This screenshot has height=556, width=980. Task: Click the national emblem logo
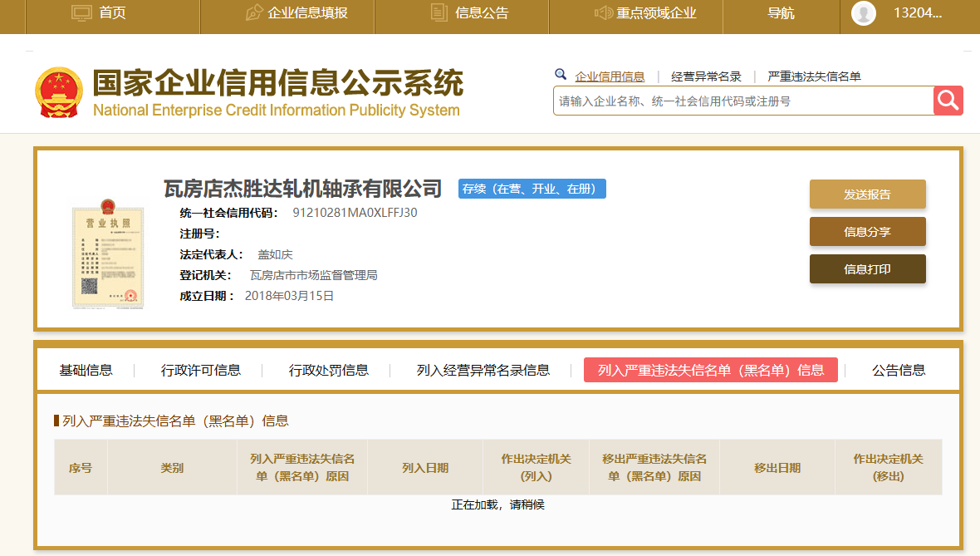[58, 92]
